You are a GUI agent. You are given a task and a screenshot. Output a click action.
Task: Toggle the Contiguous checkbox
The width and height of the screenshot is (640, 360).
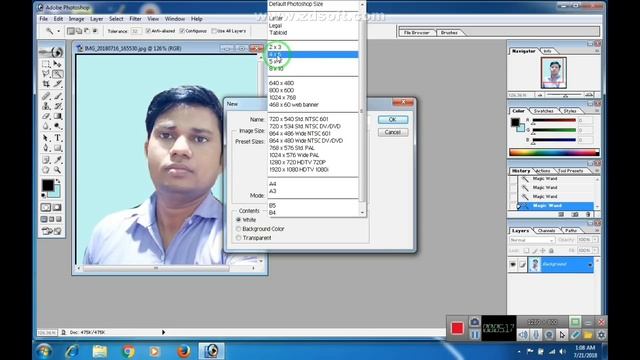point(182,31)
